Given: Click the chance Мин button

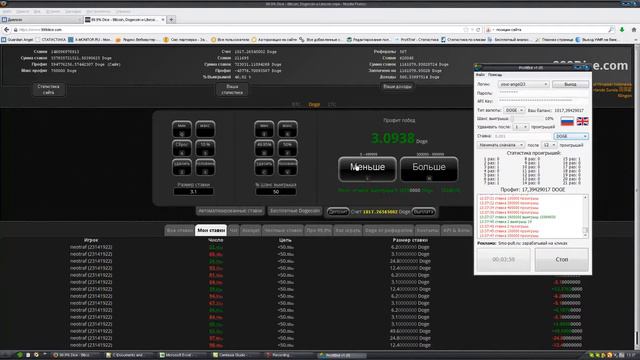Looking at the screenshot, I should click(x=264, y=129).
